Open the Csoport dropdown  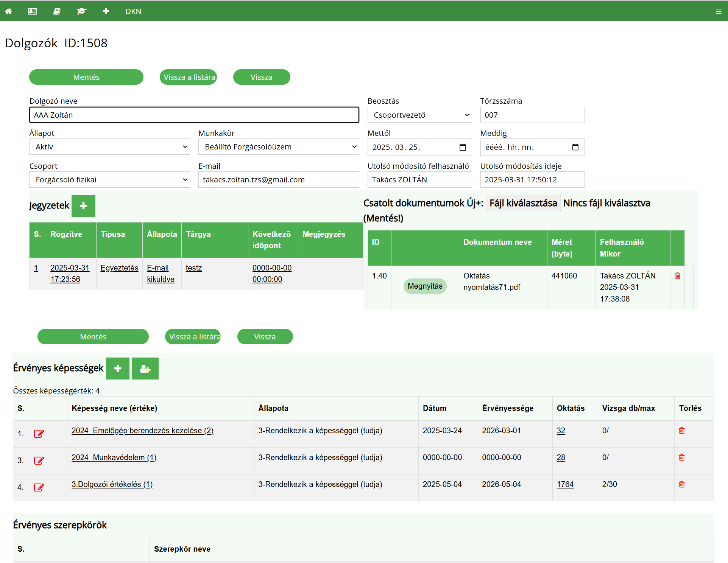pyautogui.click(x=109, y=180)
